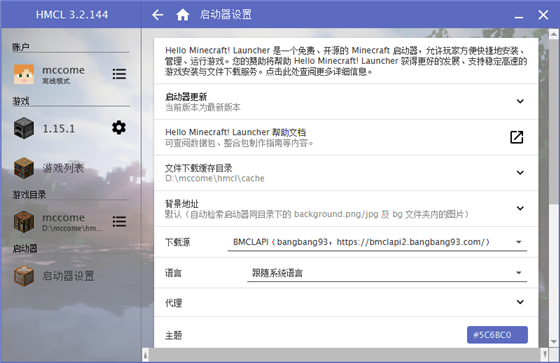Close the HMCL launcher window
Image resolution: width=560 pixels, height=363 pixels.
543,15
